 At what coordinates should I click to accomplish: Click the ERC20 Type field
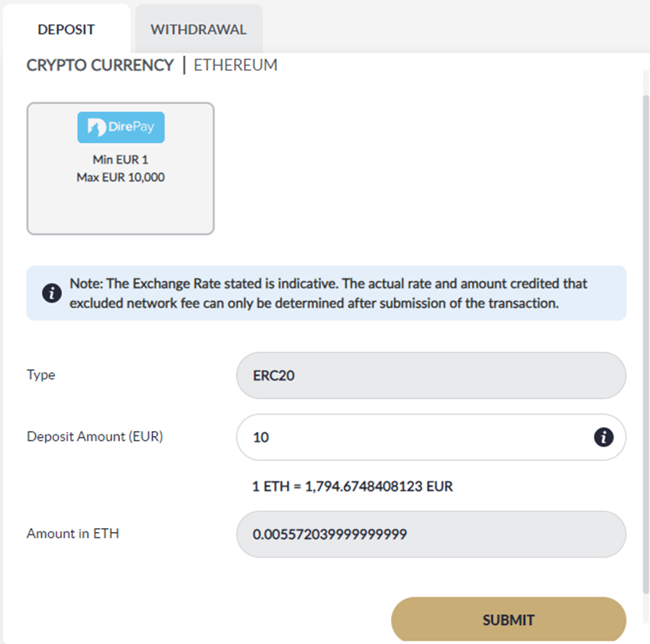coord(431,376)
